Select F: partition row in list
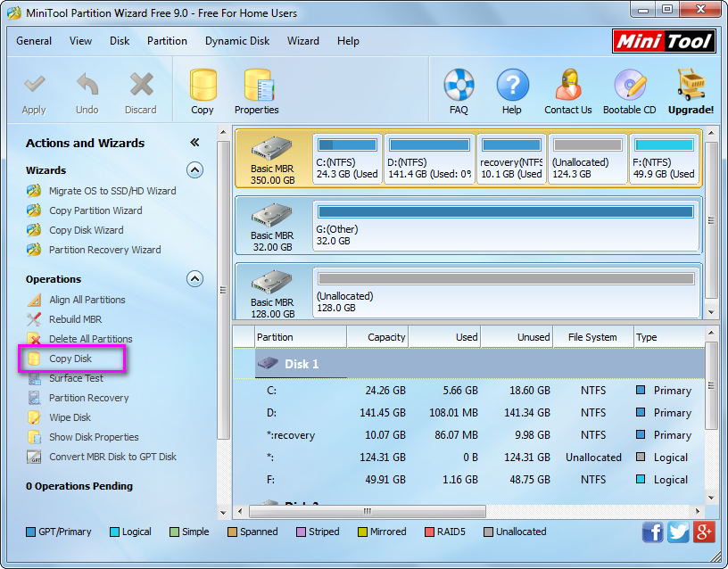 469,480
